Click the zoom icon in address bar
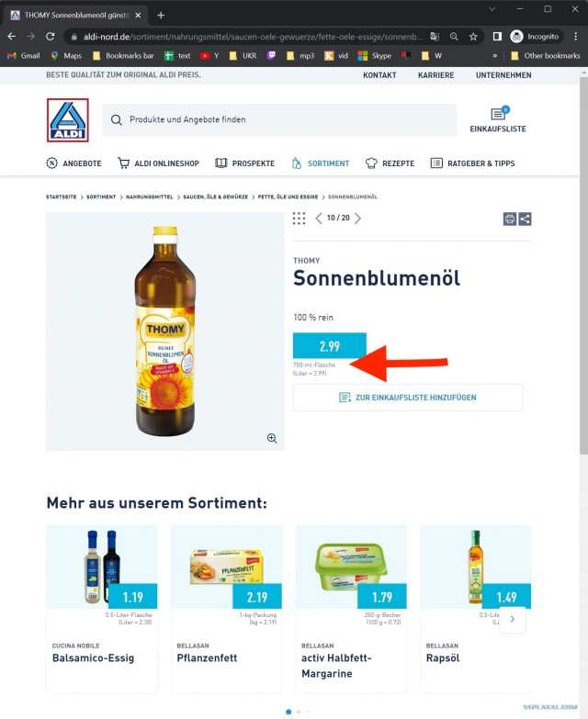The width and height of the screenshot is (588, 719). (454, 36)
